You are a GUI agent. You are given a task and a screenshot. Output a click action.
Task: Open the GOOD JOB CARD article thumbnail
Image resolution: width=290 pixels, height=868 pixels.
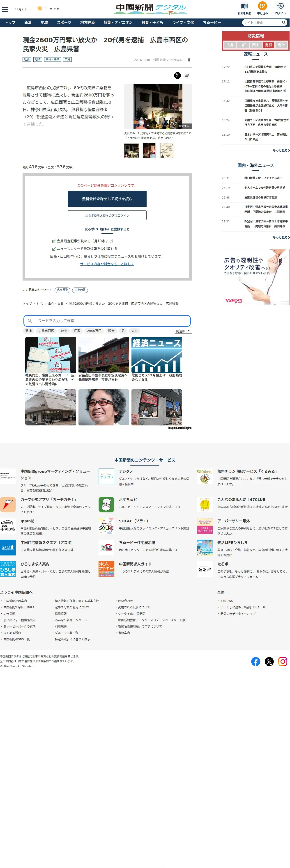pos(51,355)
